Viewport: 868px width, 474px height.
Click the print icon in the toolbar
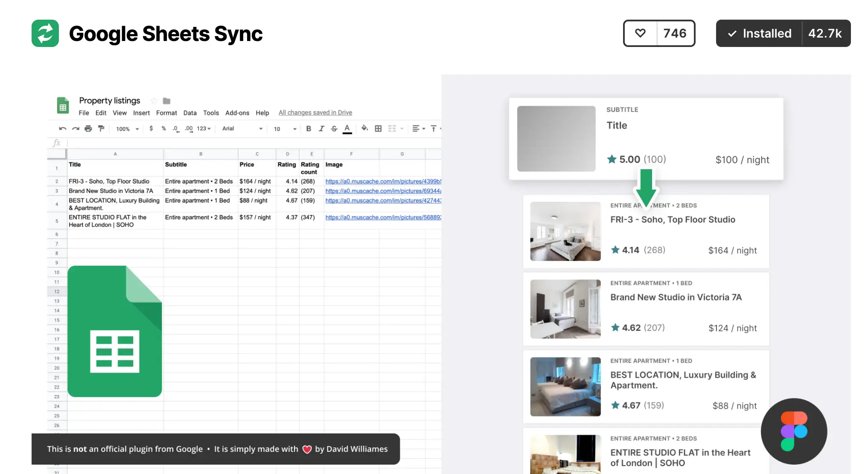click(x=88, y=129)
